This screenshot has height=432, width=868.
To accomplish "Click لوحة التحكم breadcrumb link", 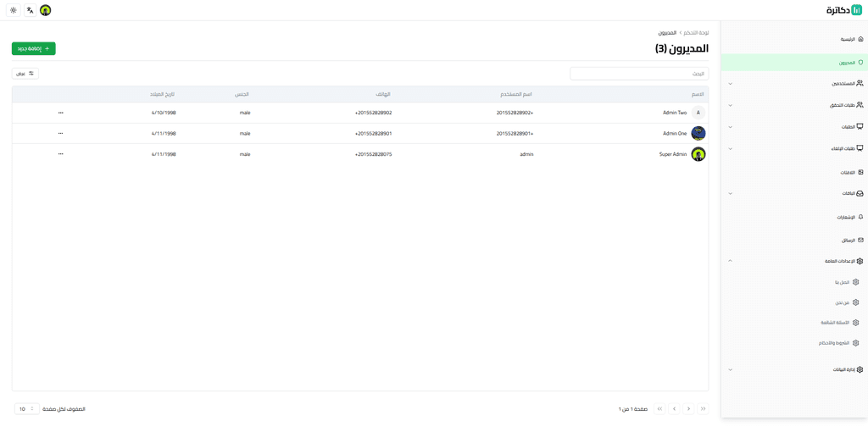I will click(x=697, y=33).
